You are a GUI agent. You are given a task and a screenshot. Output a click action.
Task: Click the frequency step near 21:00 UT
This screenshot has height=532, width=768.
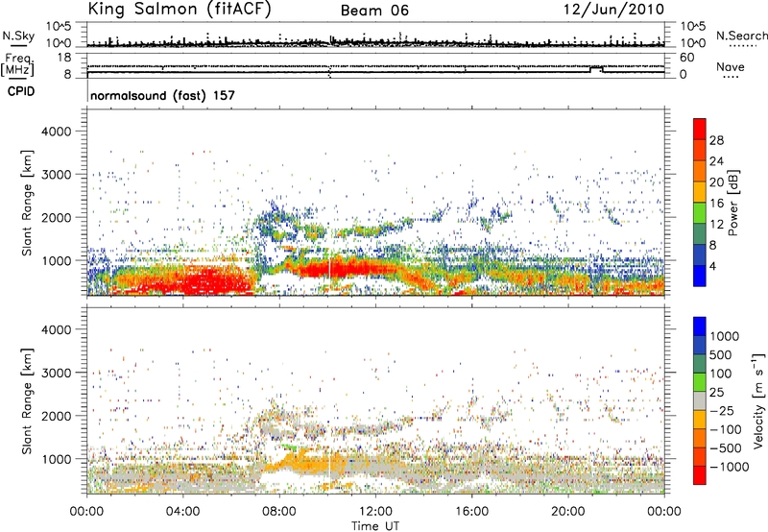(596, 69)
